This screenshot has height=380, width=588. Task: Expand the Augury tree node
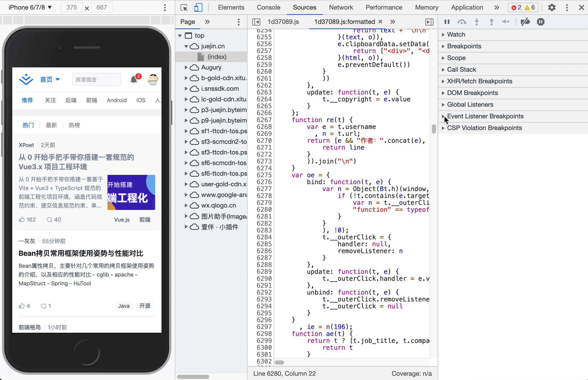tap(186, 67)
